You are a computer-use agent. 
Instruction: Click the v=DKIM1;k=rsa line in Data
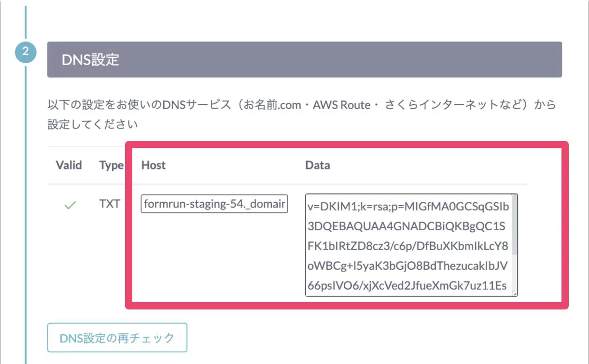pos(408,207)
